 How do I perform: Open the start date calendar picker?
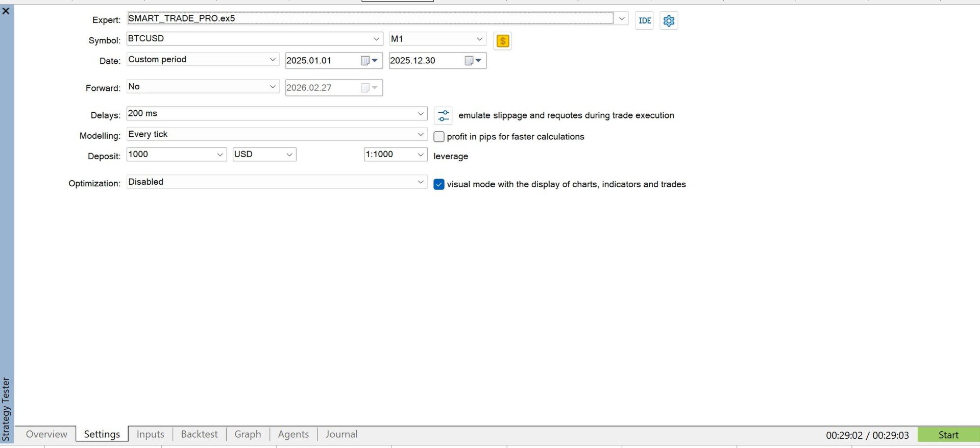(x=370, y=61)
